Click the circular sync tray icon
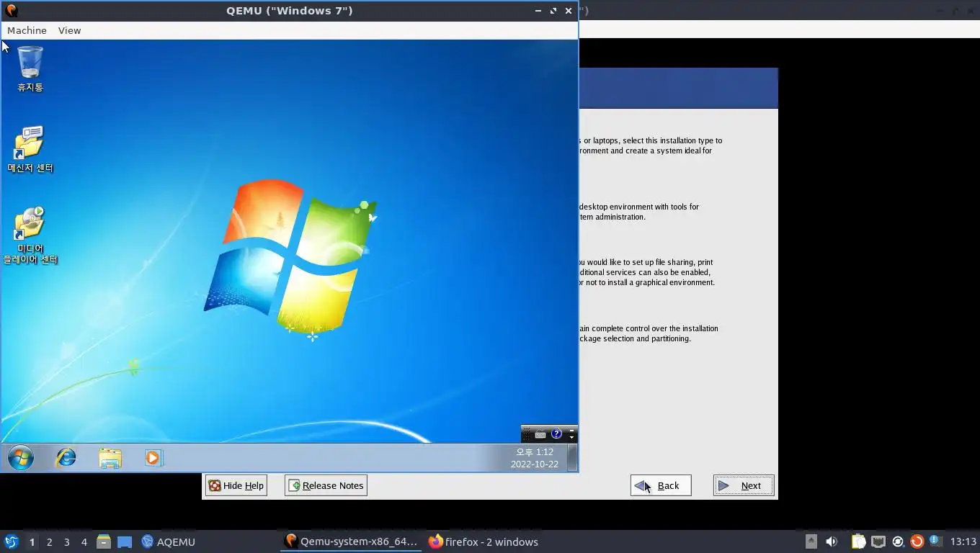 coord(898,541)
